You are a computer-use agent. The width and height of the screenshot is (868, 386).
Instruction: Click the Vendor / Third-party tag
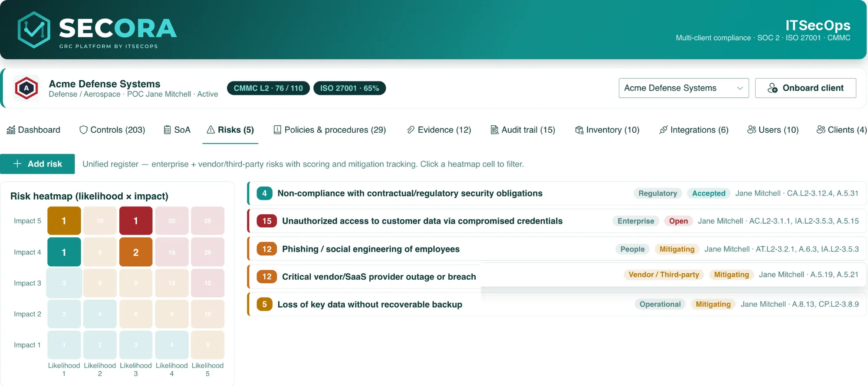(664, 275)
